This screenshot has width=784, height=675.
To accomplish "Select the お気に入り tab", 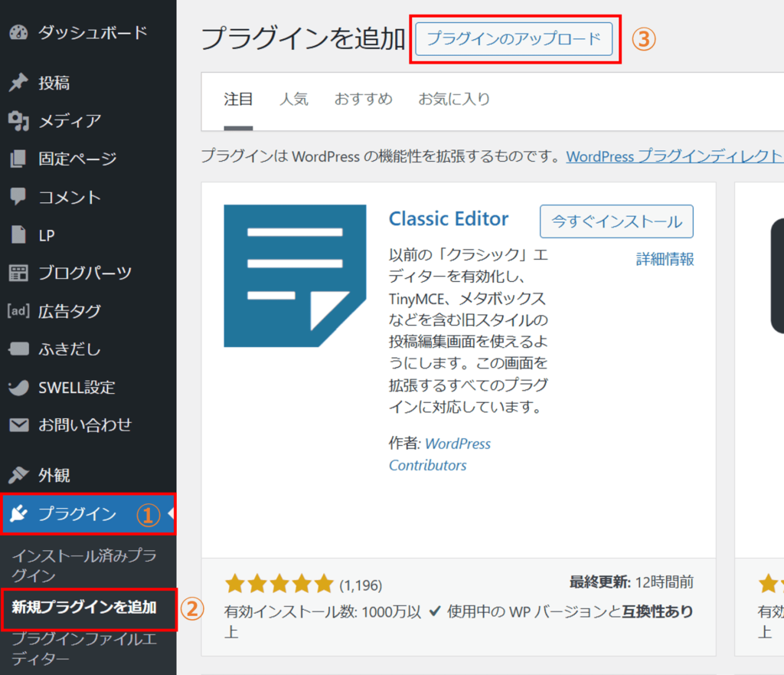I will [454, 99].
